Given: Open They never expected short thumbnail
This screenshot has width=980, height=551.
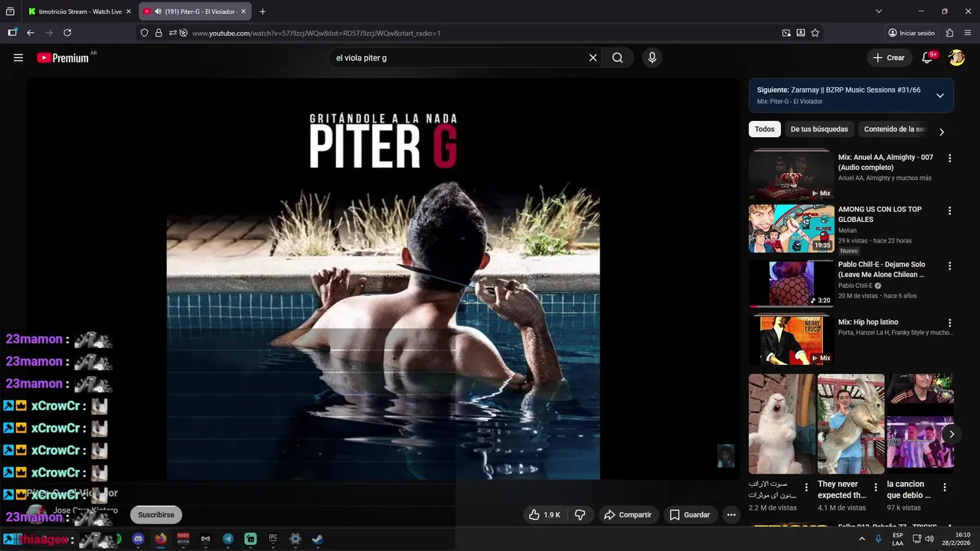Looking at the screenshot, I should [x=851, y=424].
